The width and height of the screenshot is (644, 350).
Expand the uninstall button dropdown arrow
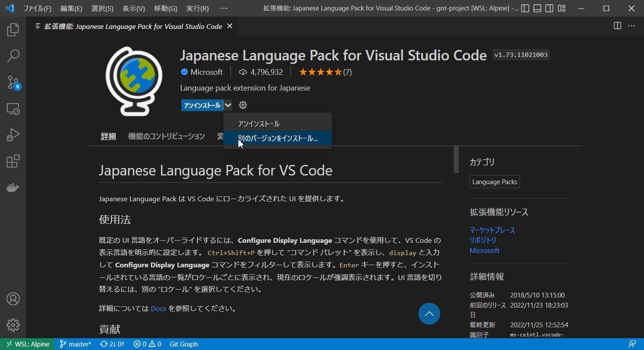(228, 105)
